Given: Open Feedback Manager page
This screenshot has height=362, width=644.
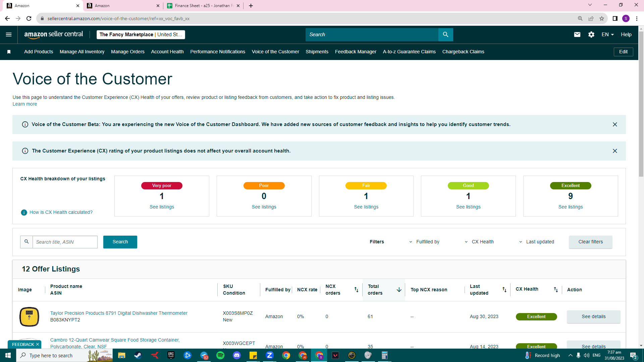Looking at the screenshot, I should point(356,52).
